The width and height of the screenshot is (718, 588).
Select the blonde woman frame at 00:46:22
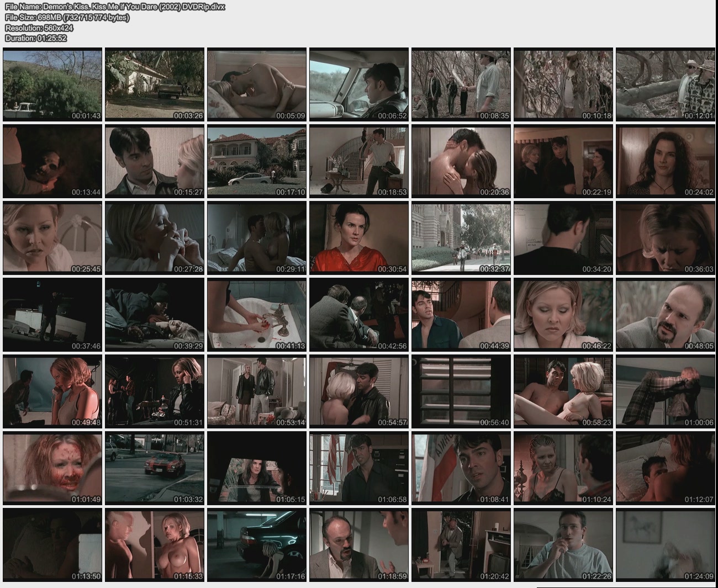coord(563,315)
